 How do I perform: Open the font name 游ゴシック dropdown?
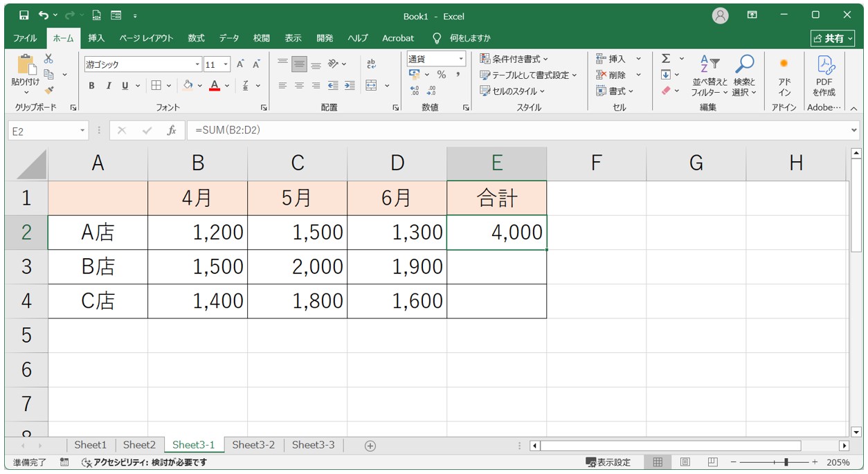tap(197, 64)
